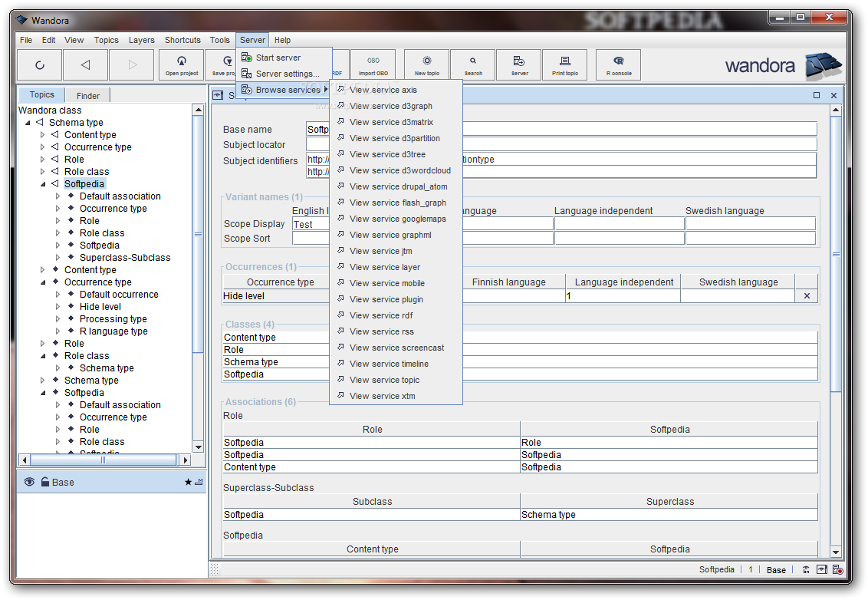Viewport: 868px width, 600px height.
Task: Click the Search toolbar button
Action: [473, 64]
